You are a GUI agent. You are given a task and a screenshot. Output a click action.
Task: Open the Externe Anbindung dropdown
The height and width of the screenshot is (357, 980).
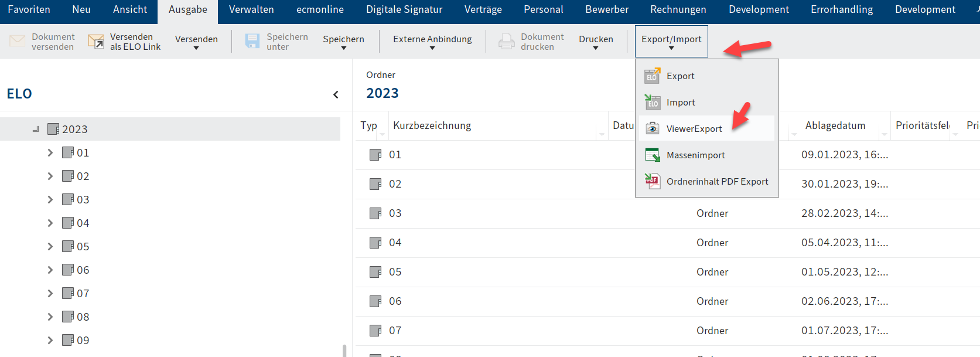click(432, 41)
